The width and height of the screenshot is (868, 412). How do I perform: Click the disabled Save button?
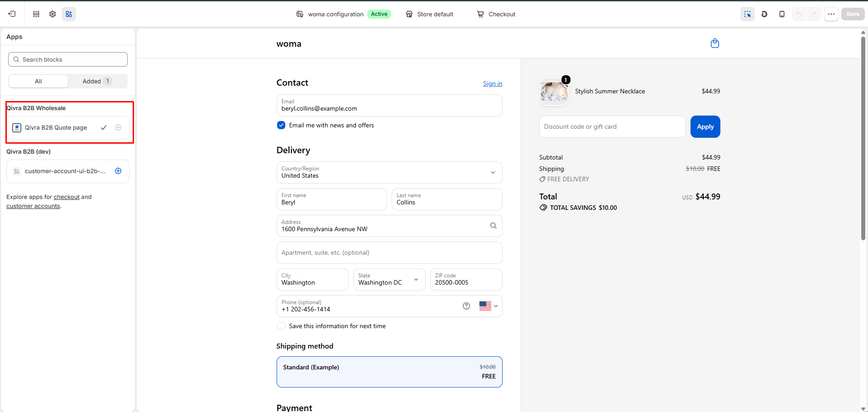(853, 14)
